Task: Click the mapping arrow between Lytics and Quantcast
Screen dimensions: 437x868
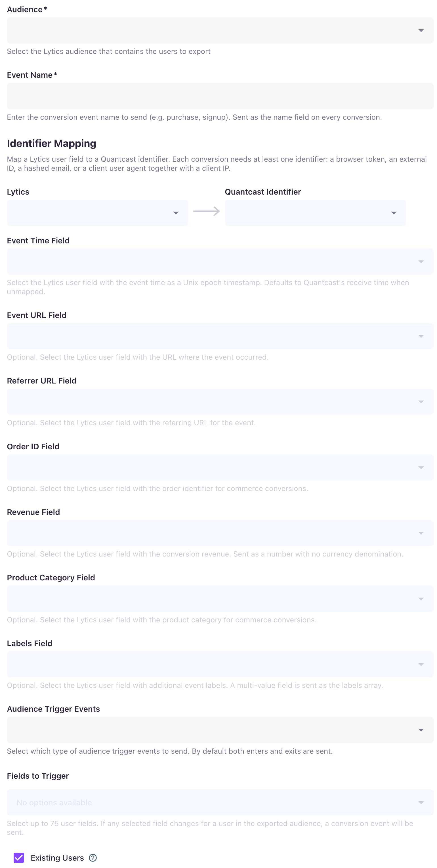Action: click(x=206, y=211)
